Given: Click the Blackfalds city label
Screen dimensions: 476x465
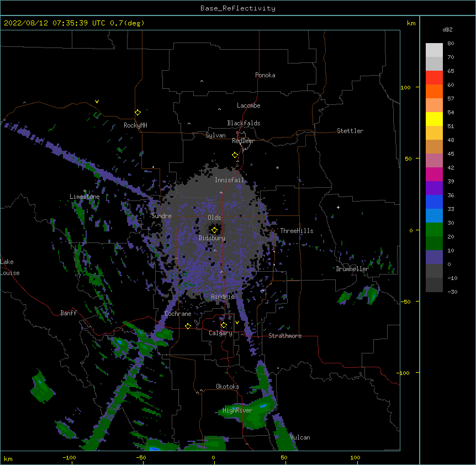Looking at the screenshot, I should pyautogui.click(x=244, y=123).
